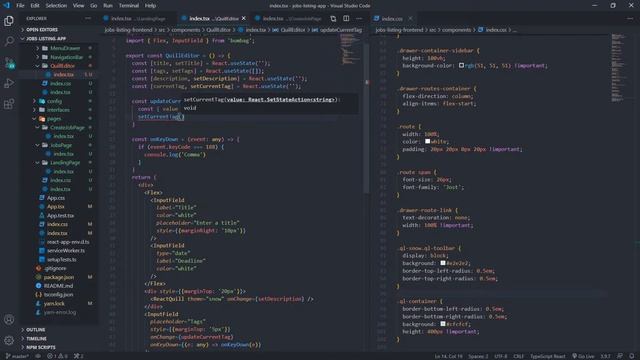The width and height of the screenshot is (640, 360).
Task: Click the #cfcfcf background color swatch
Action: coord(442,324)
